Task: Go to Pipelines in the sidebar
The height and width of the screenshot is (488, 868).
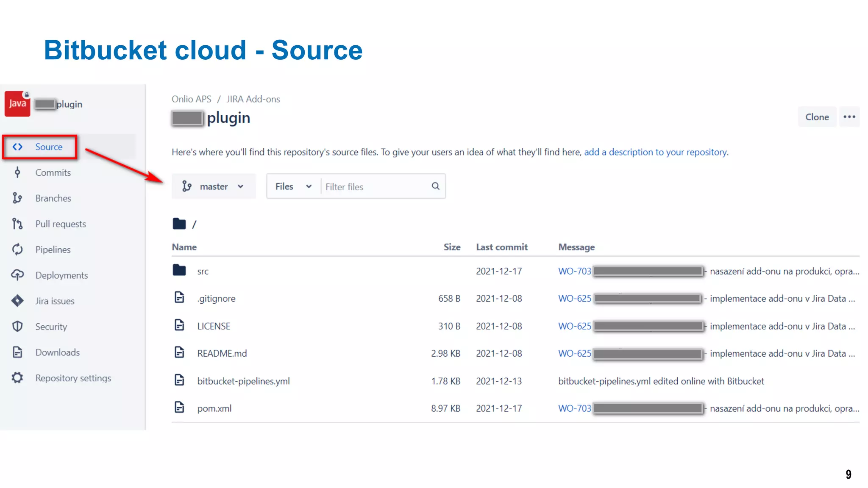Action: coord(53,250)
